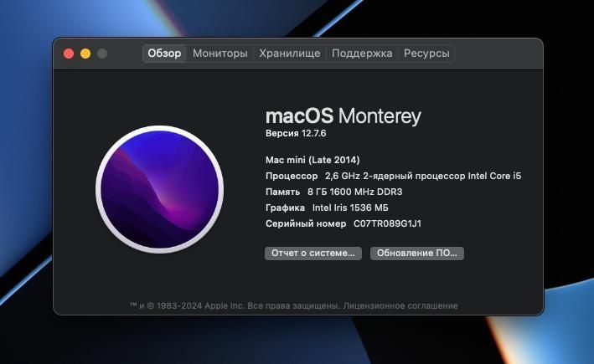This screenshot has height=364, width=594.
Task: Open the Лицензионное соглашение link
Action: coord(400,305)
